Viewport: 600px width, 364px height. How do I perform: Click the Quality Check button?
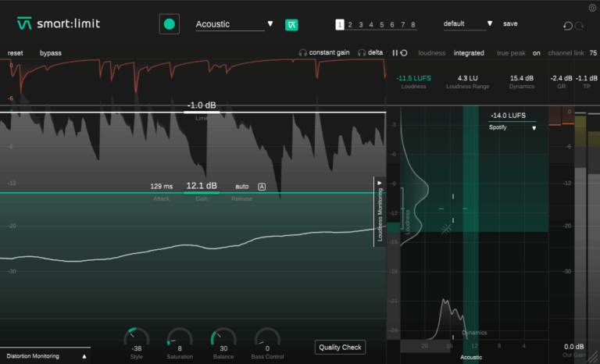click(341, 347)
